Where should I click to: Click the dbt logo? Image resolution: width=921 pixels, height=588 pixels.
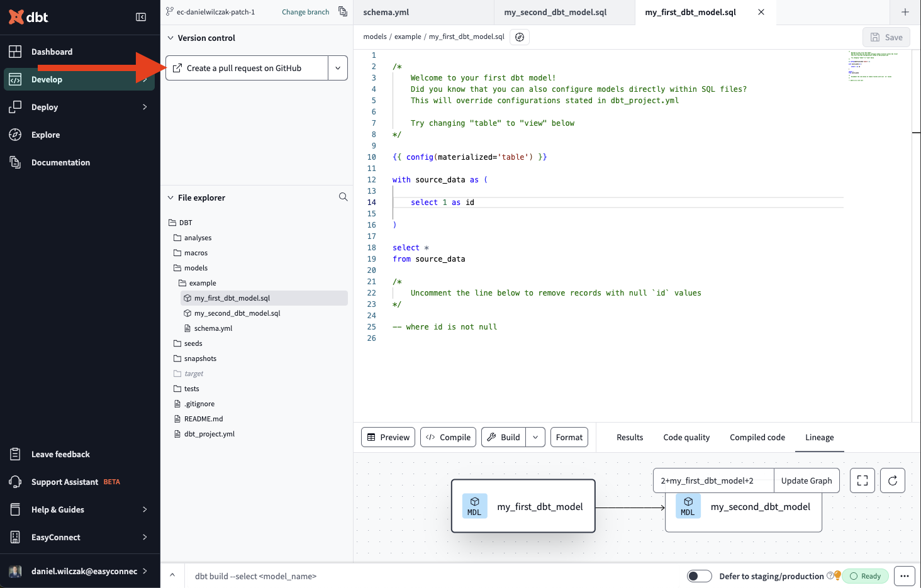28,17
